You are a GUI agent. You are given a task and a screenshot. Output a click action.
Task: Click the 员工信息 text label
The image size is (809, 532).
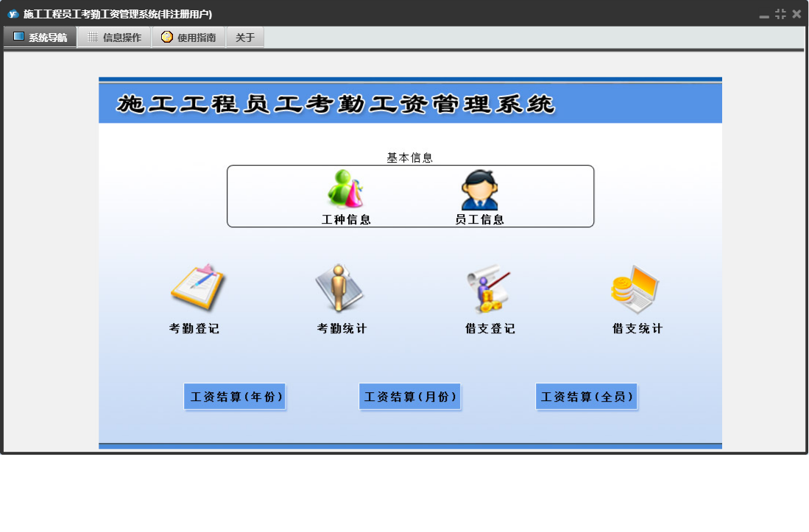point(479,219)
